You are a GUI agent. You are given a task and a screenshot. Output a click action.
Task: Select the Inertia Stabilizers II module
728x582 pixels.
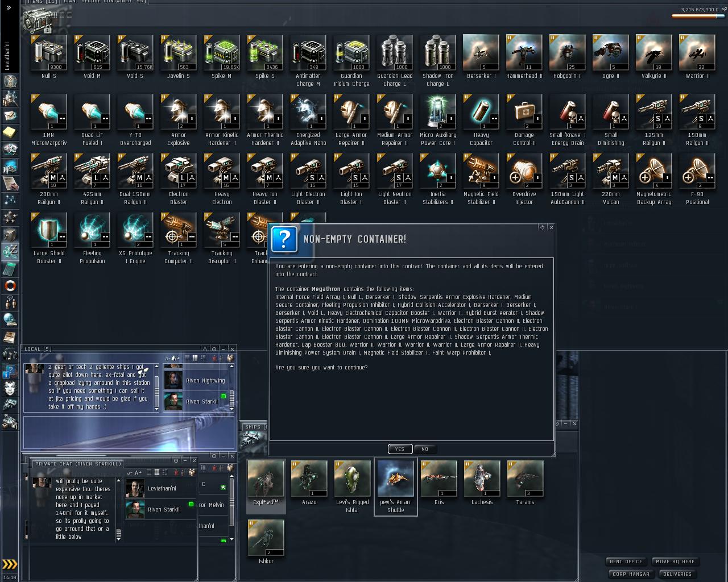click(438, 179)
